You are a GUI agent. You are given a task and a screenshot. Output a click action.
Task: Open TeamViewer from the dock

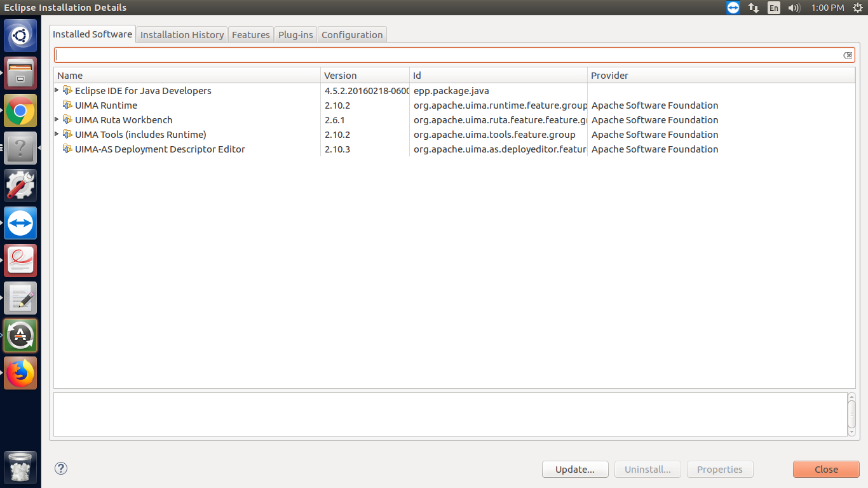pyautogui.click(x=20, y=223)
